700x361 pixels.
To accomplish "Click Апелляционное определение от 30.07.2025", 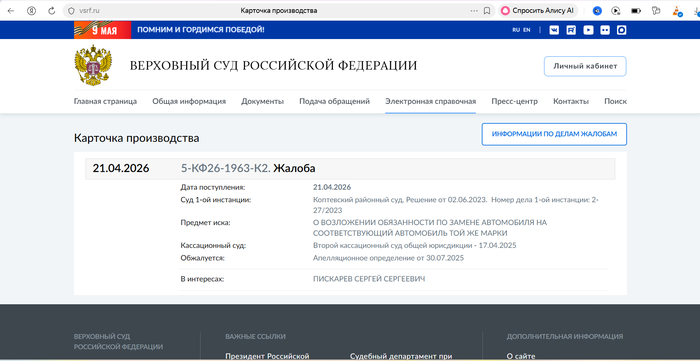I will (388, 257).
